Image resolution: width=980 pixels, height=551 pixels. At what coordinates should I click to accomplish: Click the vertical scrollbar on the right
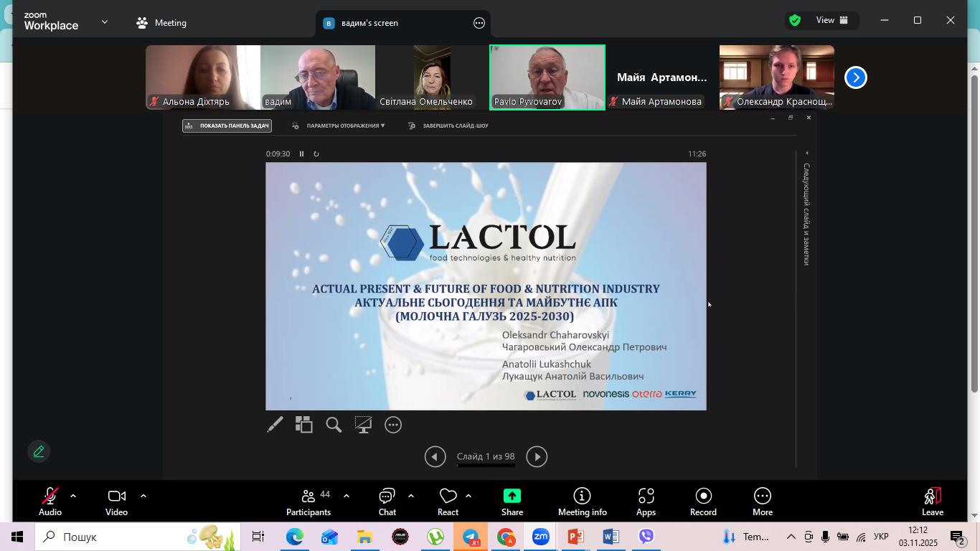974,230
